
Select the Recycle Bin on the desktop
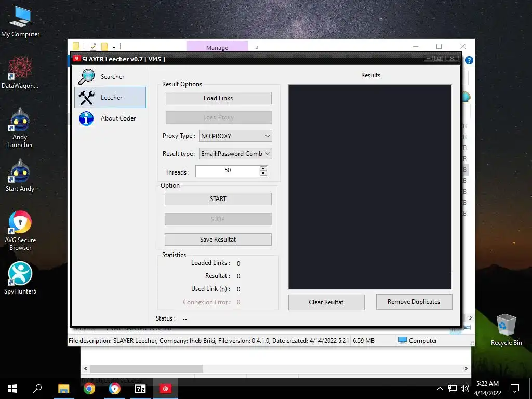click(x=506, y=330)
